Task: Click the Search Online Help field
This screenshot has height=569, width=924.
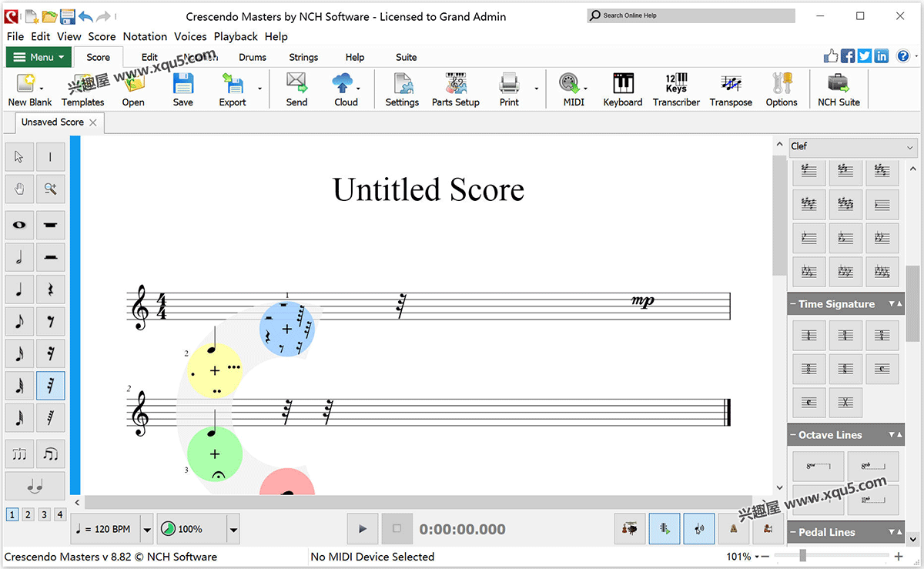Action: (x=691, y=15)
